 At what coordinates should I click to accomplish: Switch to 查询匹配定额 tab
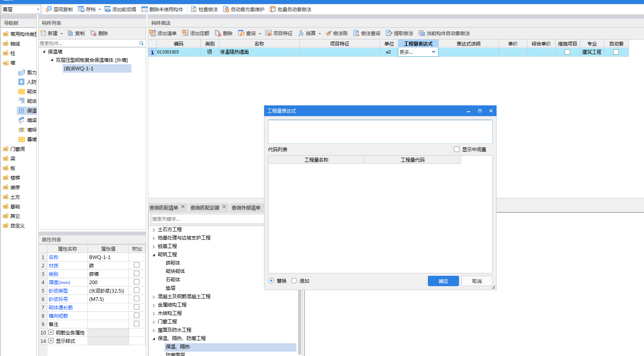point(205,208)
